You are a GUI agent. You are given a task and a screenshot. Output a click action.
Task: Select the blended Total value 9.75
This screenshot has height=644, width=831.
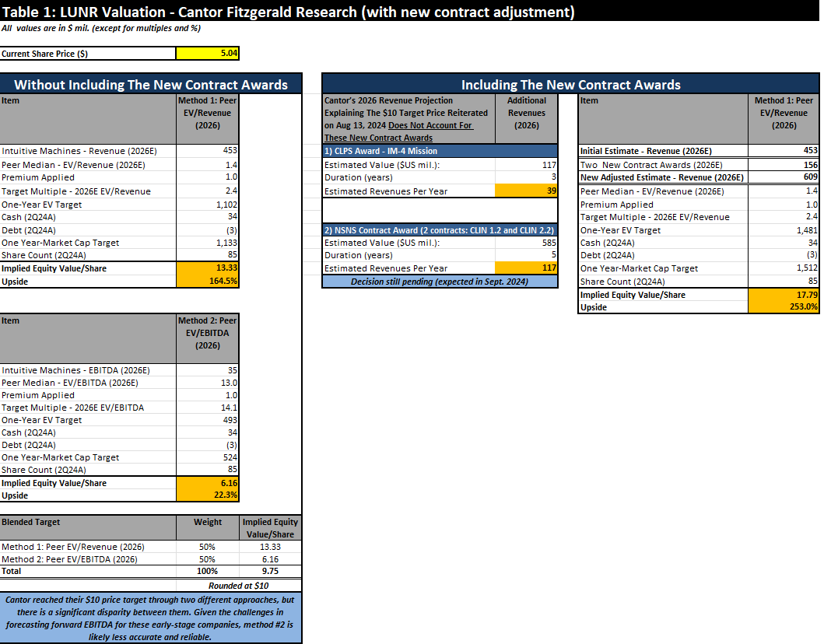[270, 571]
